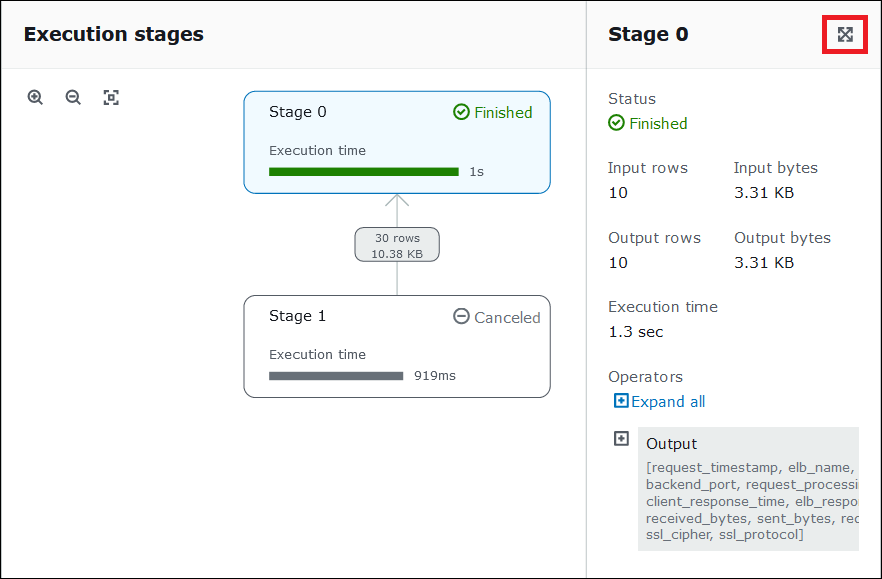Click the Finished status icon under Status

[616, 123]
